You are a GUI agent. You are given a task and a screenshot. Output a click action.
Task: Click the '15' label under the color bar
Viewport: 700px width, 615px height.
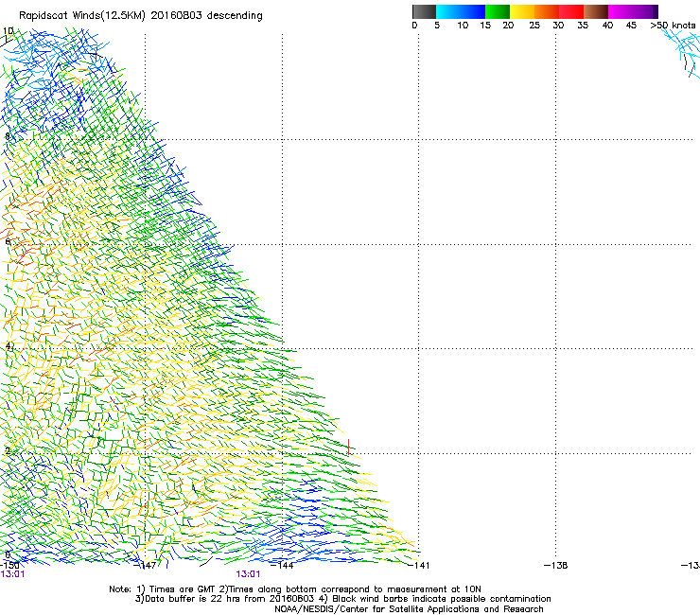click(x=485, y=26)
